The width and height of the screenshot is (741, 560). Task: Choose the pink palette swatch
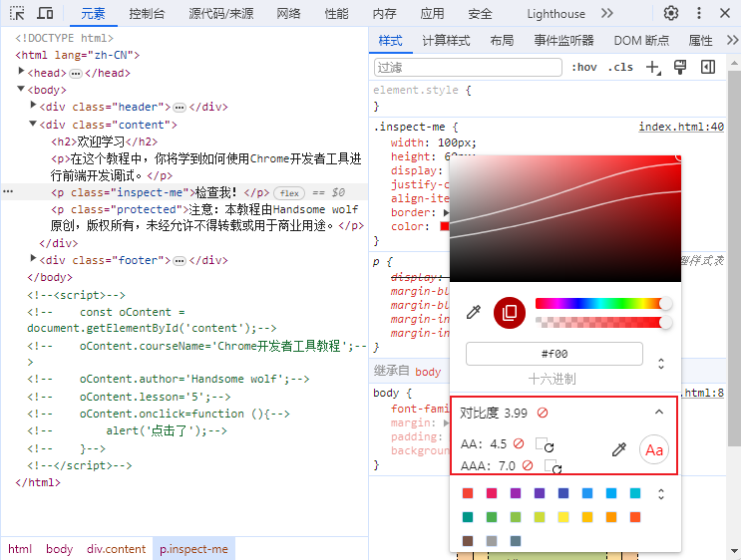[x=492, y=493]
